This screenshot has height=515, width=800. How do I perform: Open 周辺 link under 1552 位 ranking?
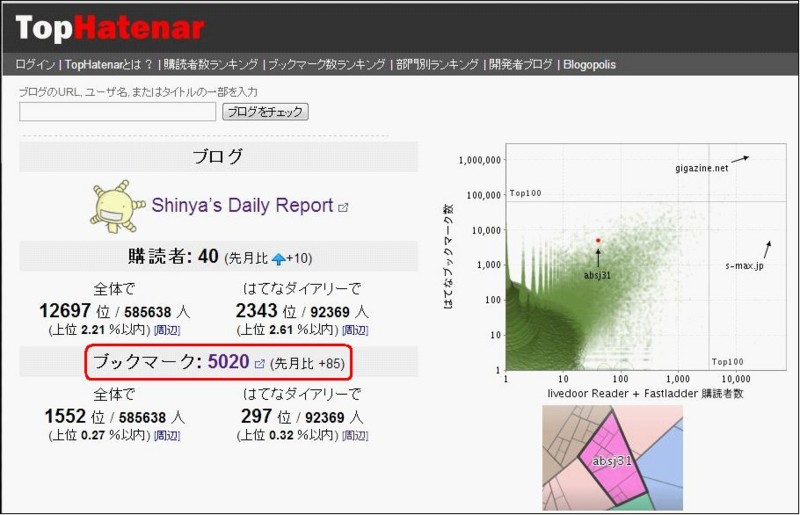click(167, 435)
